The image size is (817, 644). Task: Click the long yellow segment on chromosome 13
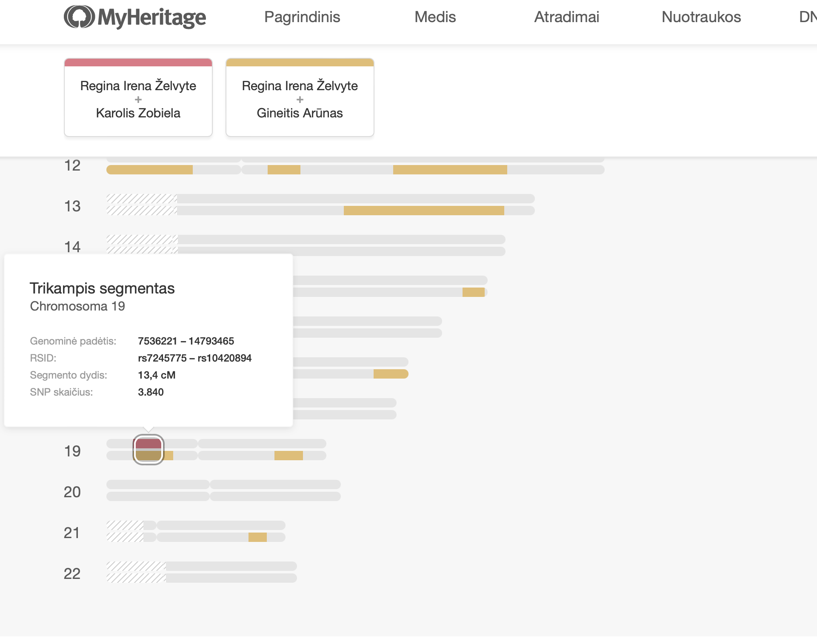(424, 211)
